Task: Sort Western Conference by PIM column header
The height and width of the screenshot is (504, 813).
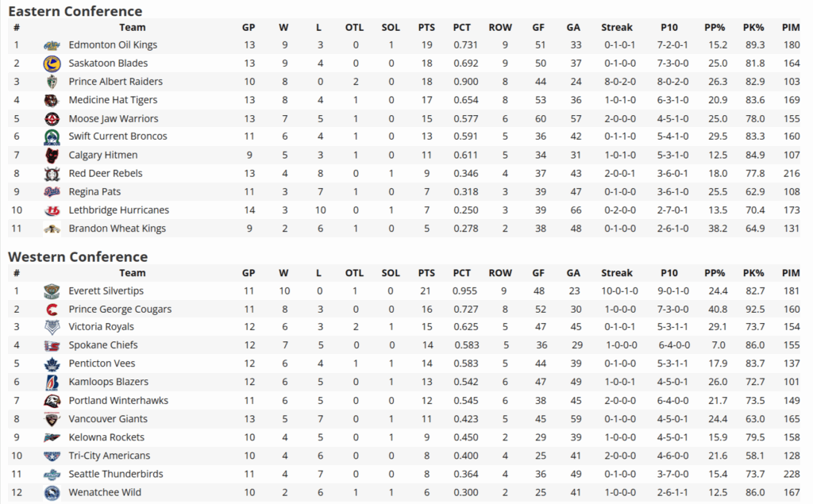Action: (x=791, y=272)
